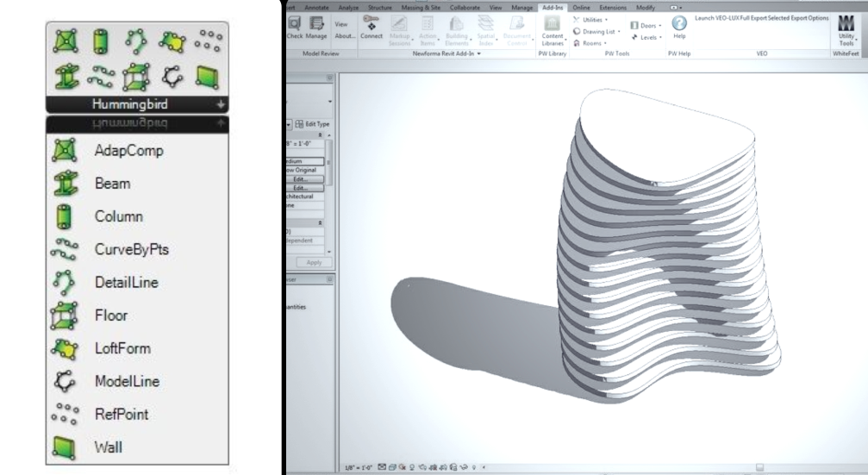Click the Connect tool in ribbon
This screenshot has height=475, width=868.
(371, 27)
